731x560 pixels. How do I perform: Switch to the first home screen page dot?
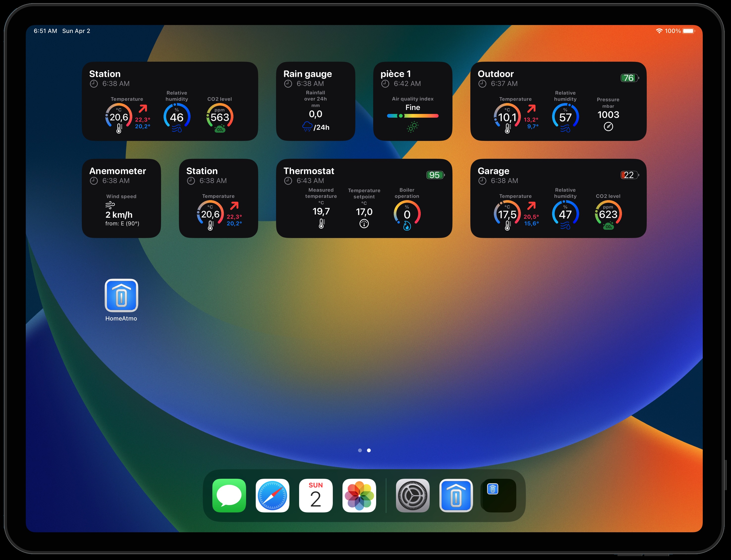360,450
